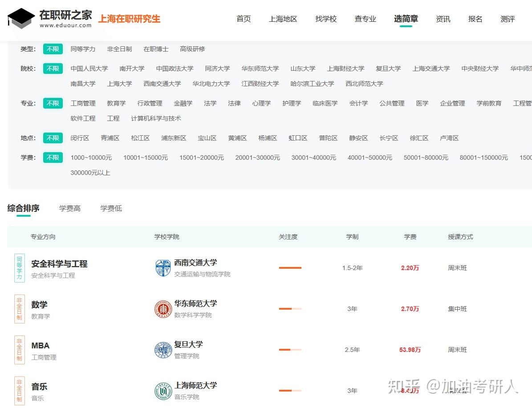Screen dimensions: 532x408
Task: Select the 选简章 nav item
Action: [x=406, y=19]
